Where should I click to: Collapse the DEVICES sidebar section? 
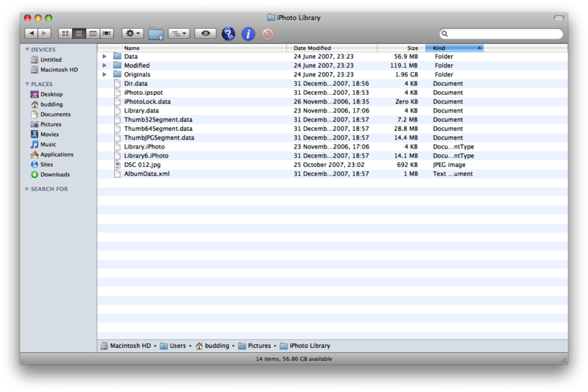(27, 49)
